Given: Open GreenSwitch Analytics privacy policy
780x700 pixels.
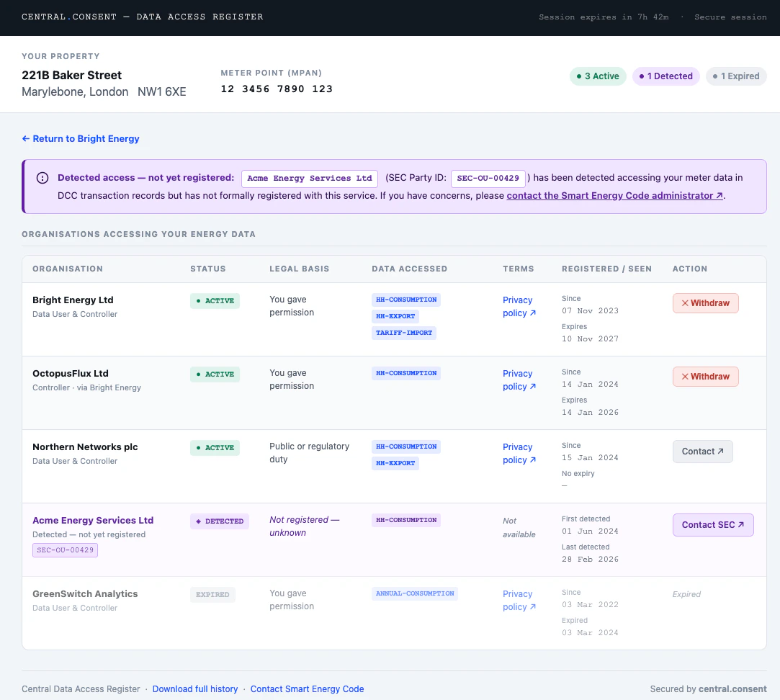Looking at the screenshot, I should pyautogui.click(x=519, y=601).
